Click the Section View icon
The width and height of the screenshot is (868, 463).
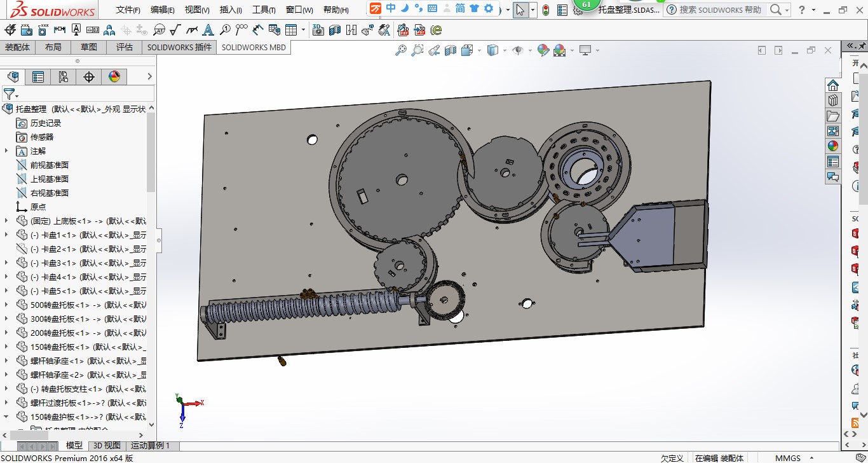451,50
